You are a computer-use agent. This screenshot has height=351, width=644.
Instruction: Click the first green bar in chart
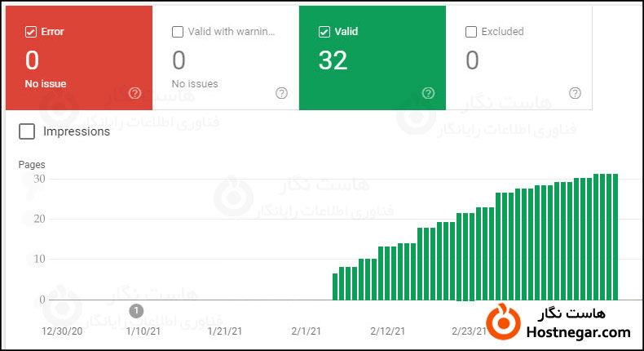pos(335,287)
